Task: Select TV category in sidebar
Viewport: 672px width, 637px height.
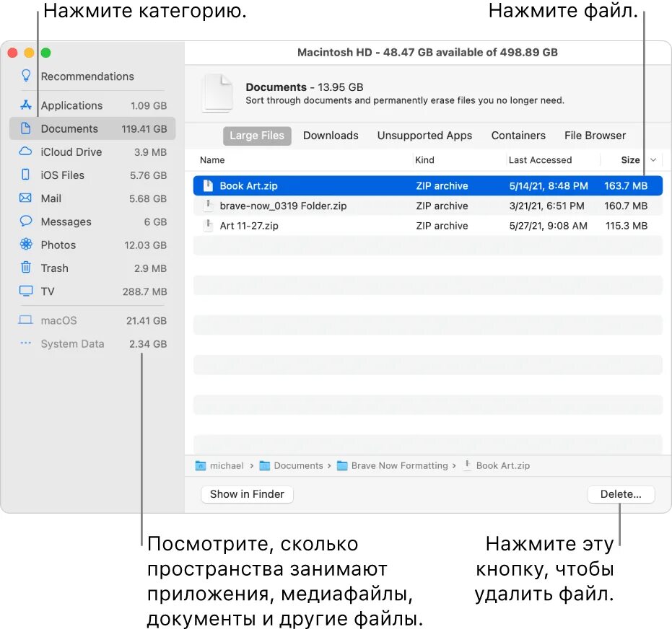Action: (x=92, y=291)
